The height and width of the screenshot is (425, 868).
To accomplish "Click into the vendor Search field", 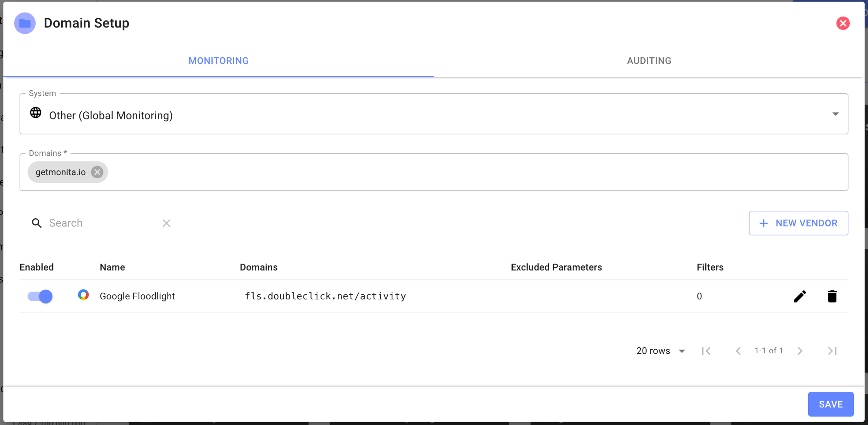I will 102,223.
